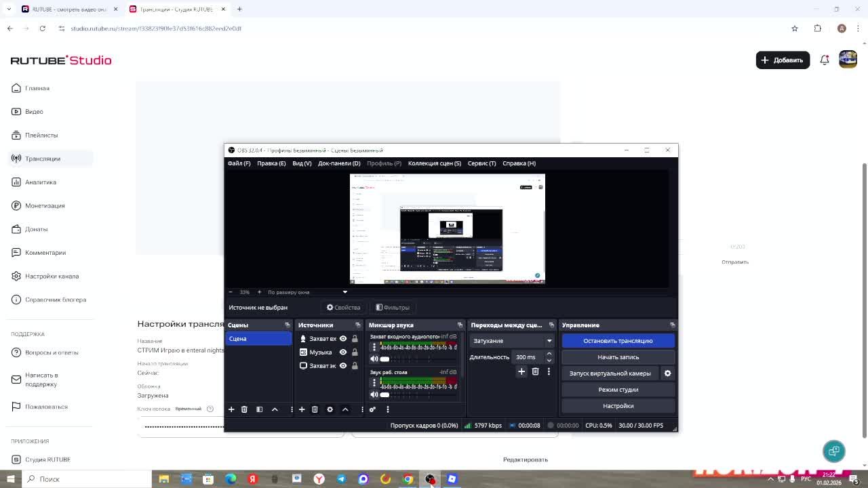Click Остановить трансляцию button
868x488 pixels.
coord(618,341)
